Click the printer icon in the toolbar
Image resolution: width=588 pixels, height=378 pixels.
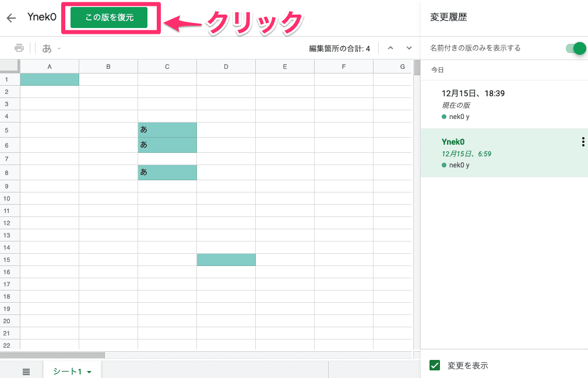click(19, 48)
